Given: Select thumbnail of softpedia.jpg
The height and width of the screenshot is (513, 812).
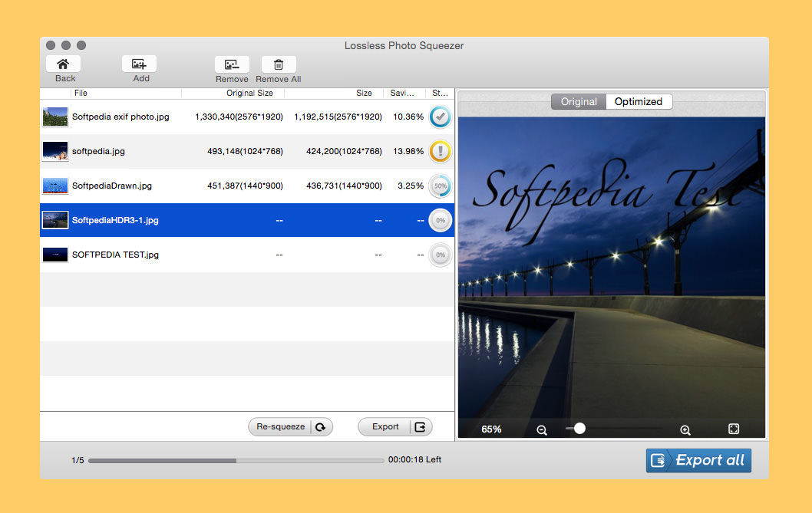Looking at the screenshot, I should coord(55,151).
